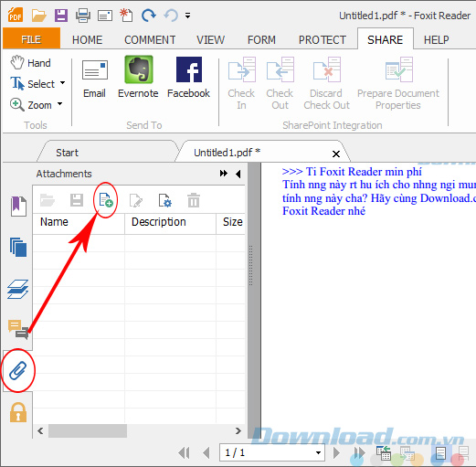Screen dimensions: 476x467
Task: Open the page number dropdown arrow
Action: (318, 452)
